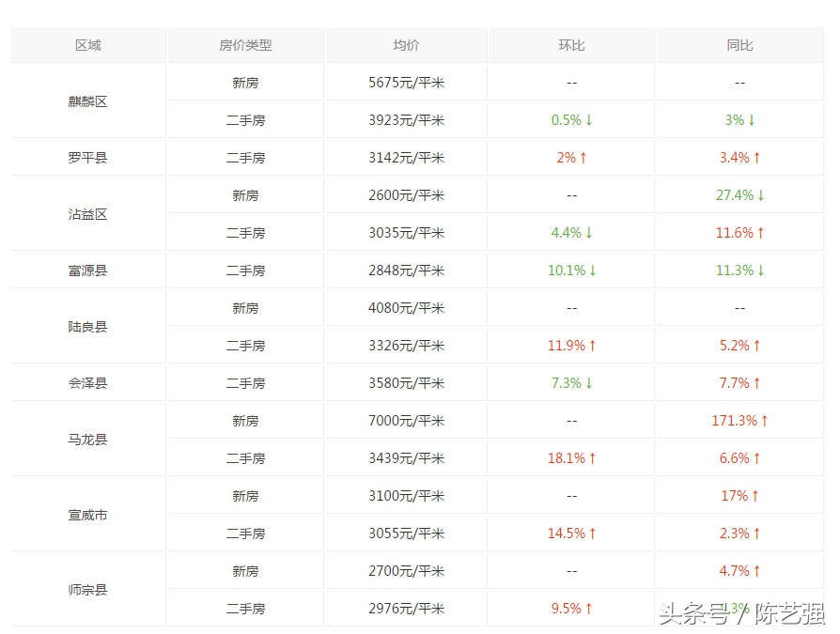Click the 3035元/平米 price cell

tap(406, 233)
